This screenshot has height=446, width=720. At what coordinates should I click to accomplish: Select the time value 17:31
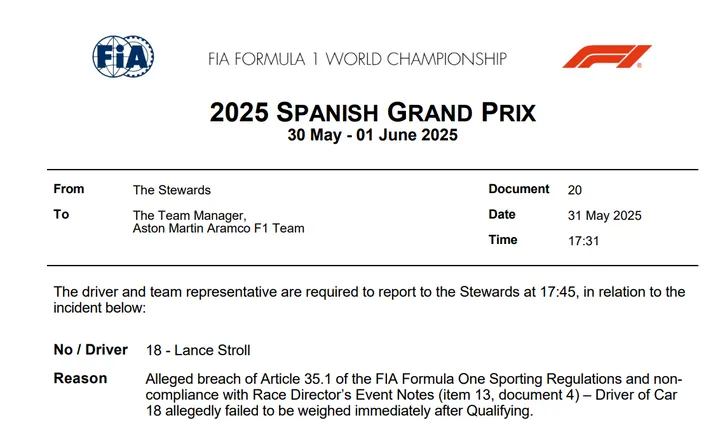[584, 240]
